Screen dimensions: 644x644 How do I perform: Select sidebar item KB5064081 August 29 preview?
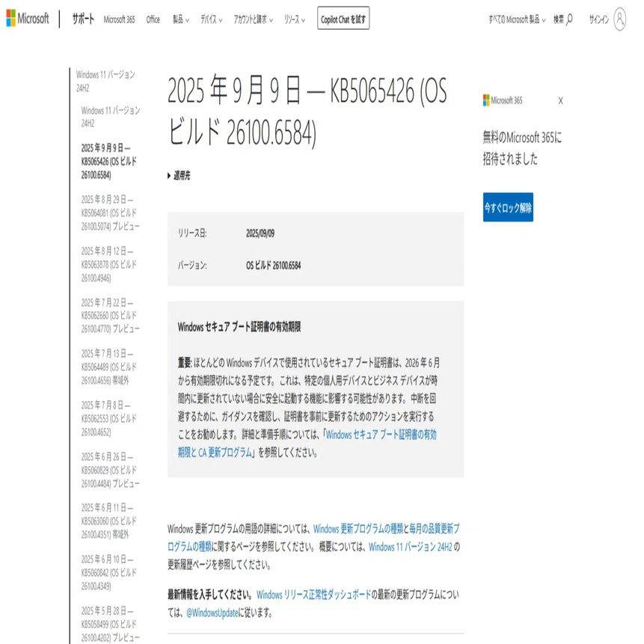[111, 212]
